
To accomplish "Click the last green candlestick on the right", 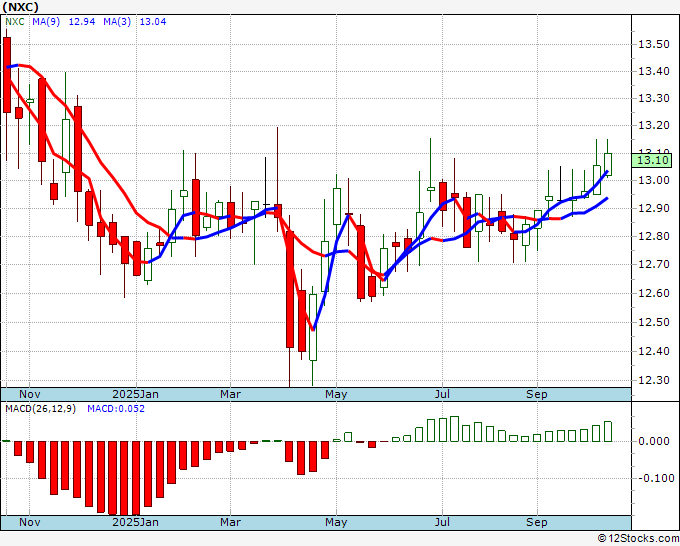I will (608, 163).
